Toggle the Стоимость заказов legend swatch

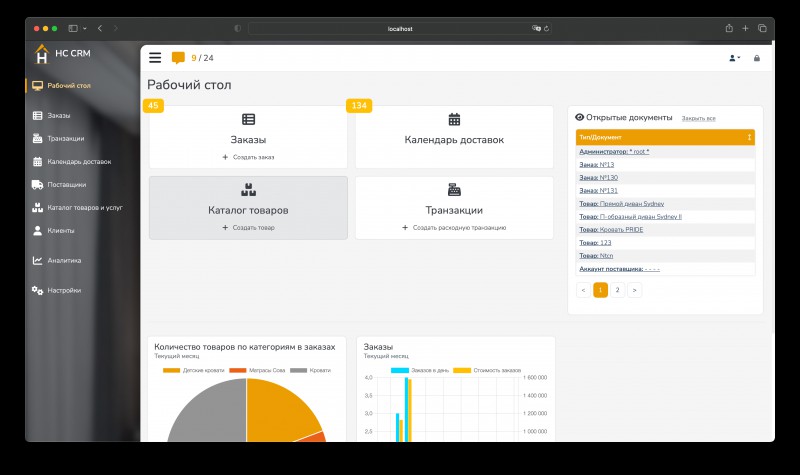[462, 370]
